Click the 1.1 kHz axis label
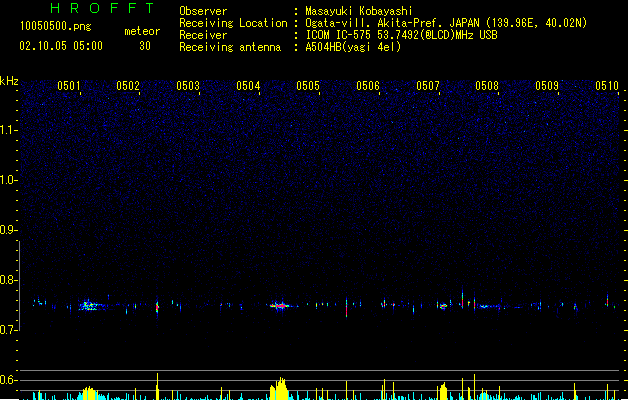 point(8,130)
